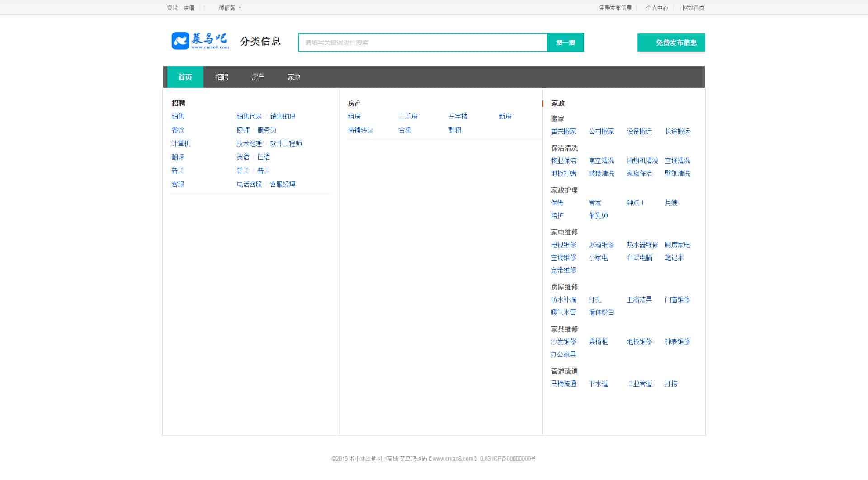The height and width of the screenshot is (480, 868).
Task: Click the 菜鸟吧 site logo
Action: [200, 41]
